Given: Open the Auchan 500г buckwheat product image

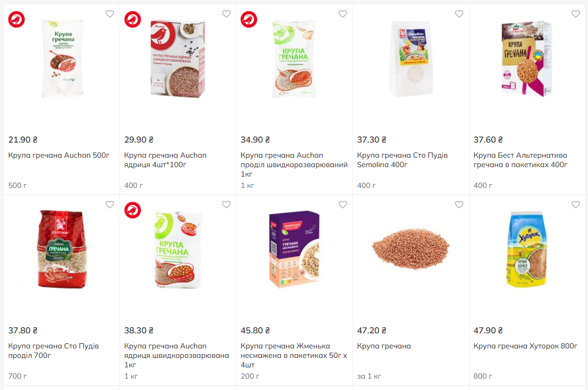Looking at the screenshot, I should 62,59.
